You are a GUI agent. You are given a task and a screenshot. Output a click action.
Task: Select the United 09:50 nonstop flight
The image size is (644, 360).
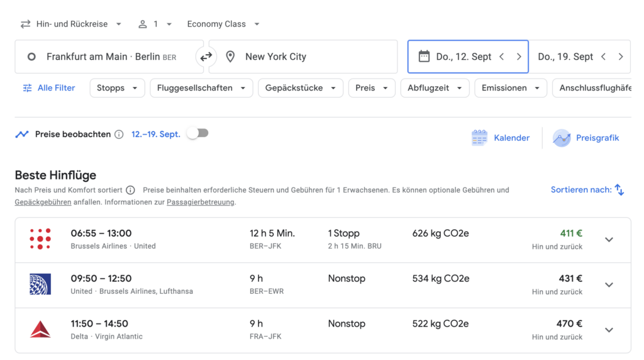coord(323,285)
